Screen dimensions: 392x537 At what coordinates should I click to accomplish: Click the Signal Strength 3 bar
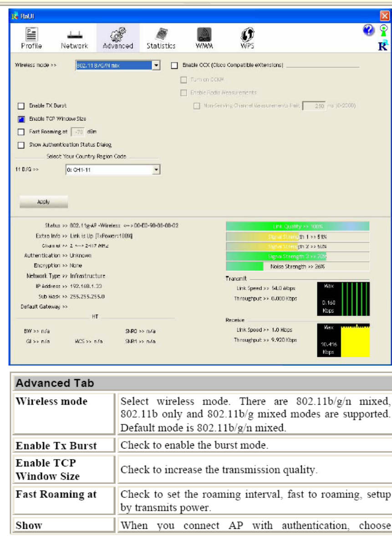(x=298, y=256)
